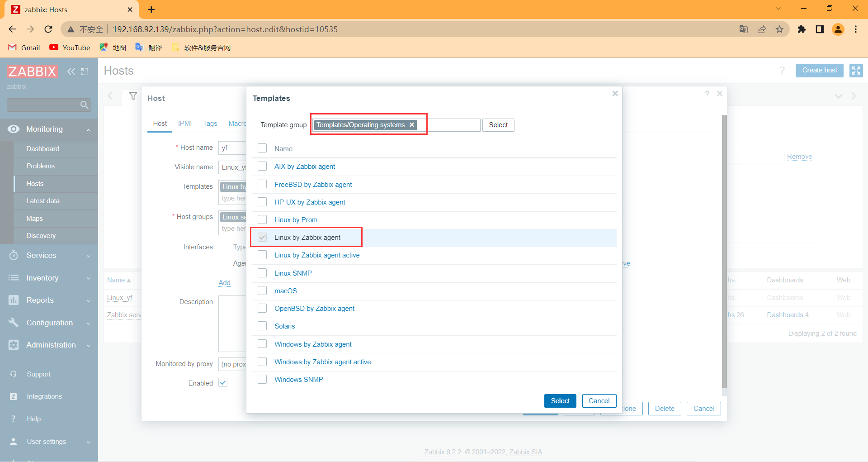Screen dimensions: 868x462
Task: Click the Integrations Z icon
Action: click(14, 396)
